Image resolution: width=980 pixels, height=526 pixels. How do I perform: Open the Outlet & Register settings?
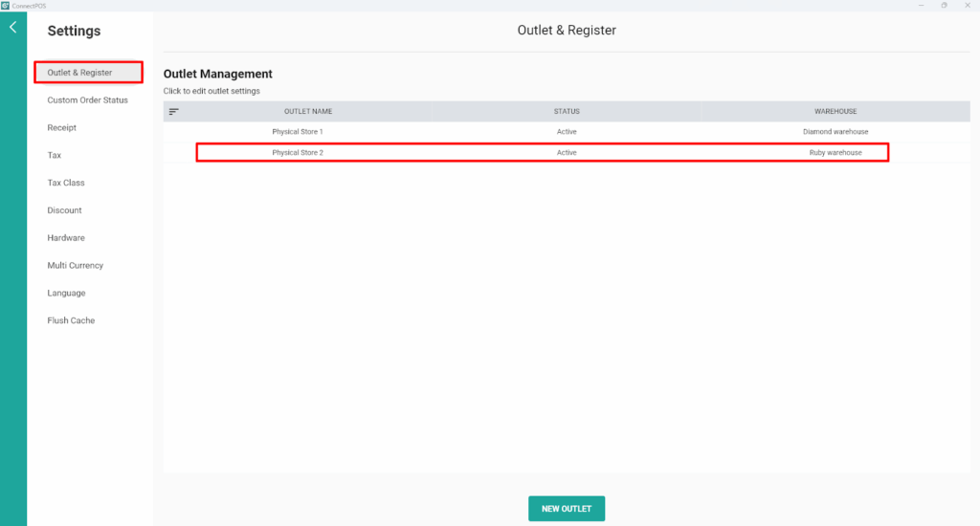pyautogui.click(x=79, y=73)
